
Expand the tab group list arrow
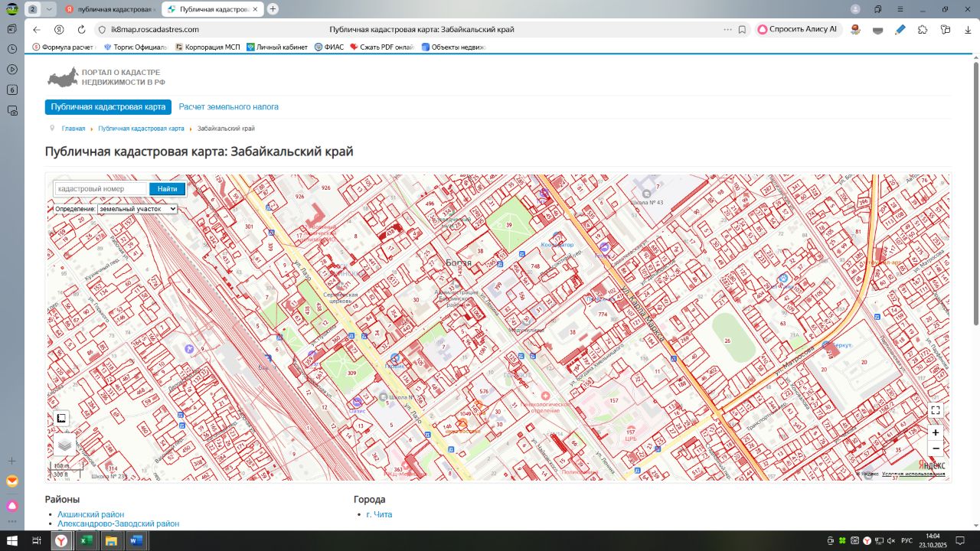point(50,9)
